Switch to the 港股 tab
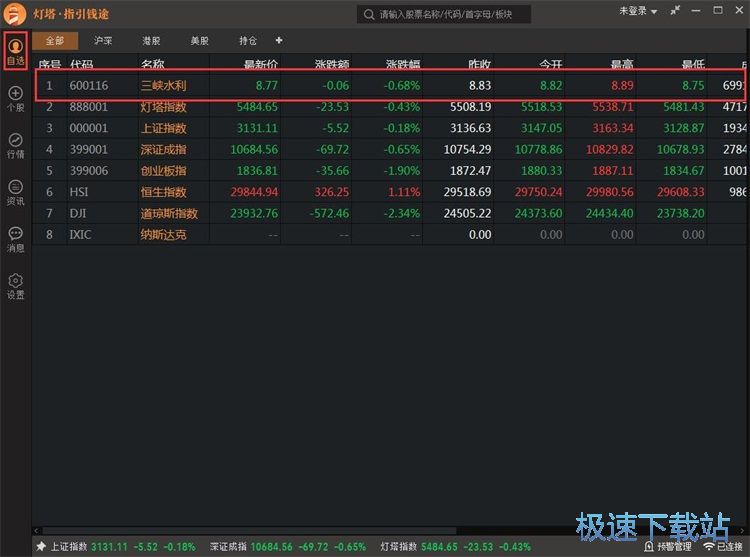This screenshot has width=750, height=557. click(151, 41)
